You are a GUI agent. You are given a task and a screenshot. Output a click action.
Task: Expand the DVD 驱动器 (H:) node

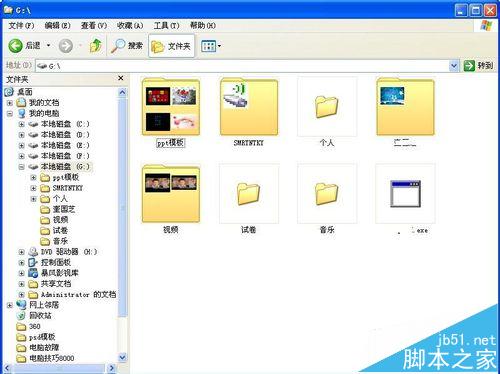pyautogui.click(x=22, y=252)
